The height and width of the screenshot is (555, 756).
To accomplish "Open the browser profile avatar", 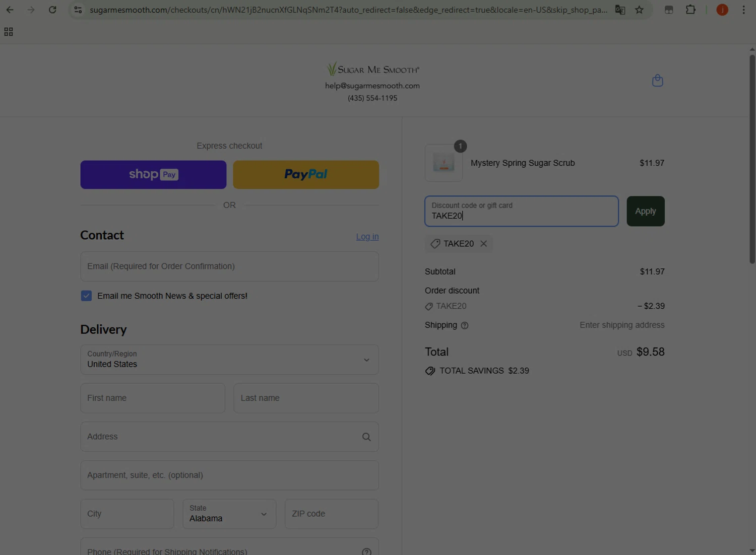I will click(x=722, y=10).
